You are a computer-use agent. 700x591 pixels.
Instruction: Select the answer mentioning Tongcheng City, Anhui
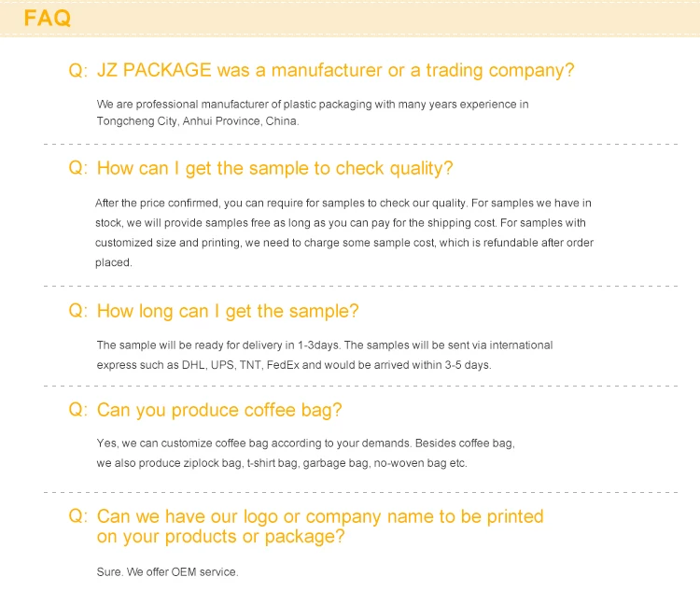(313, 112)
